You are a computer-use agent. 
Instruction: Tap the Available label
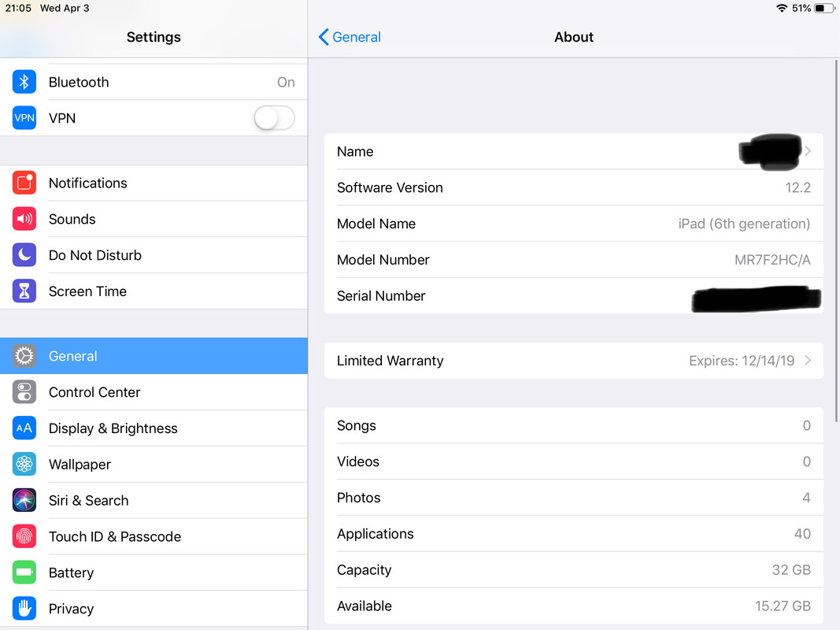[x=364, y=606]
